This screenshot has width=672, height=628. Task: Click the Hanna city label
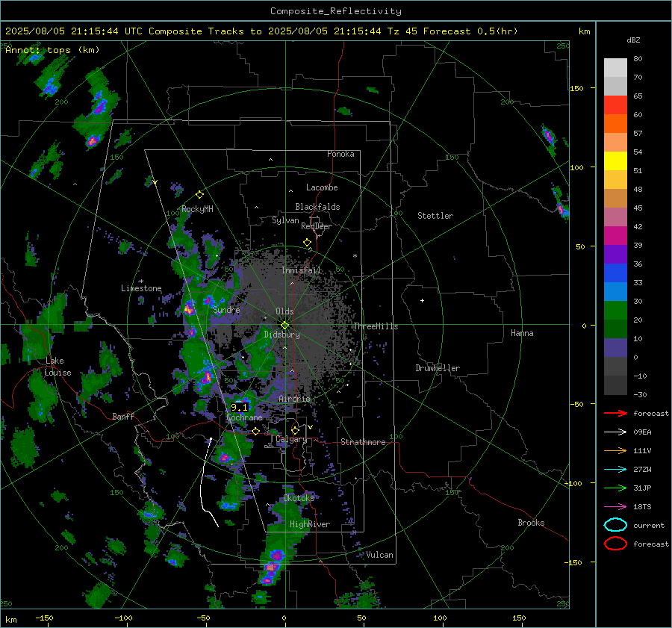pyautogui.click(x=522, y=333)
